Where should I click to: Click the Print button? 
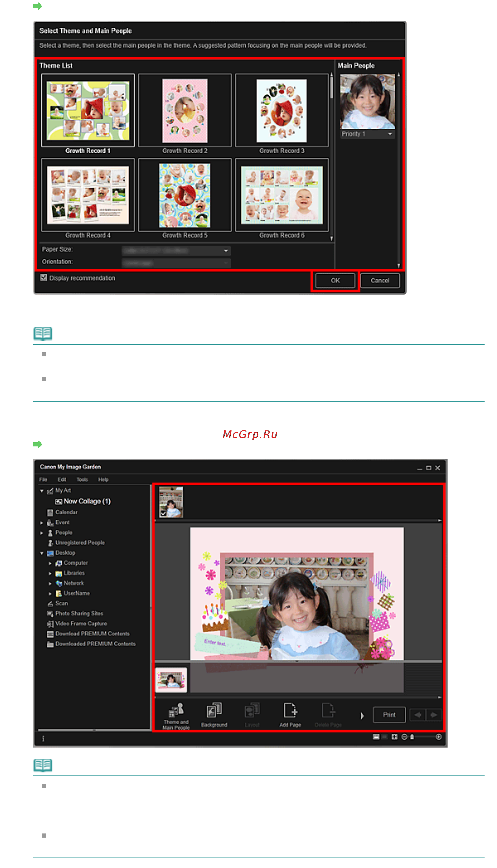(389, 715)
